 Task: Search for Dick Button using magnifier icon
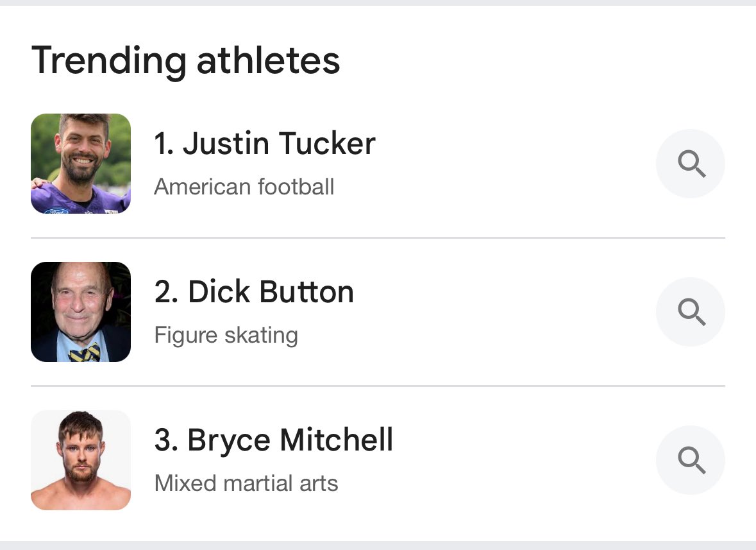(691, 312)
